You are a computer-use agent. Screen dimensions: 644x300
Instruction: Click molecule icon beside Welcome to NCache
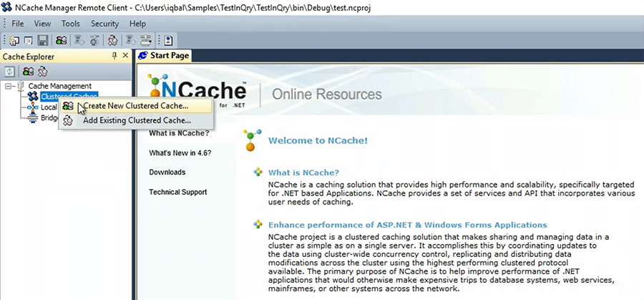[x=252, y=140]
